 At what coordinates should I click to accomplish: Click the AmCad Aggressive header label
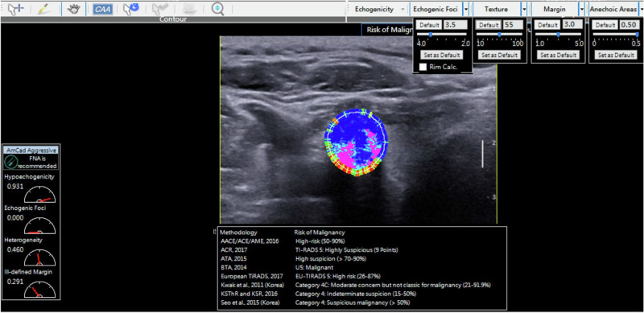(31, 150)
